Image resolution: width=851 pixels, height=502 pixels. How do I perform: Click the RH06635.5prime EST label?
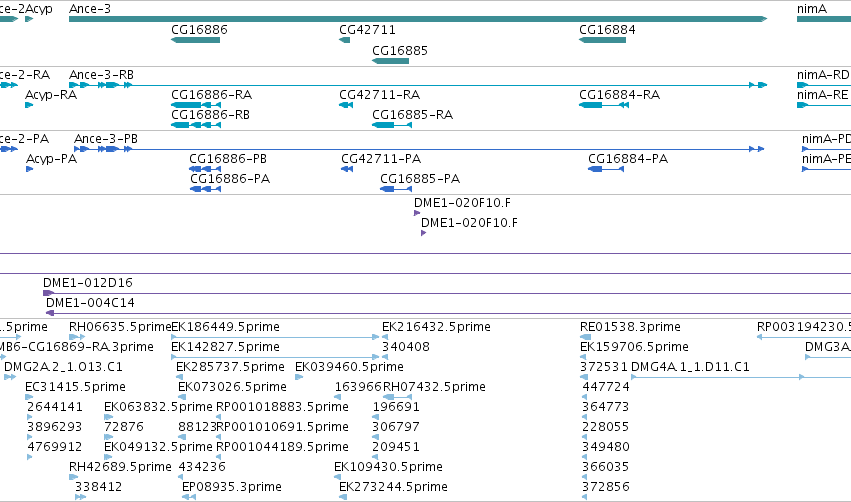pos(120,327)
